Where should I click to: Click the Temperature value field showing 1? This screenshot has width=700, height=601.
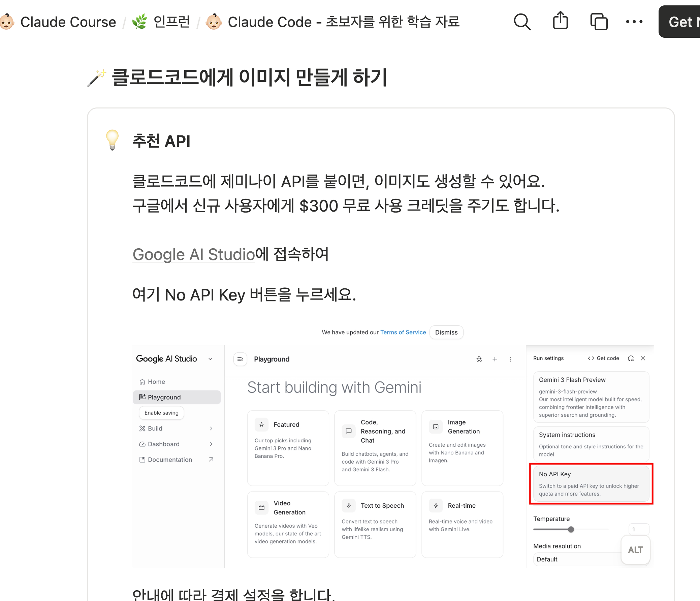[638, 529]
